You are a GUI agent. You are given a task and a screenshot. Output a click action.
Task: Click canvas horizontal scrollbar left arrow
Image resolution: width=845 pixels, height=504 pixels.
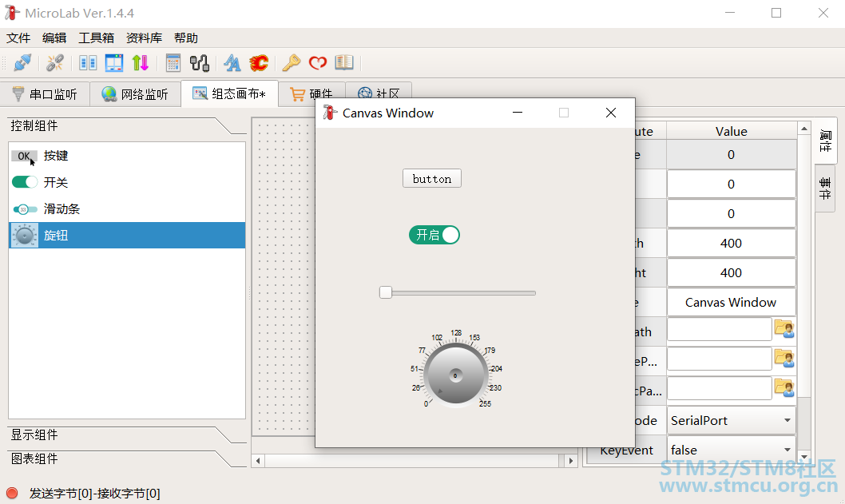(258, 460)
